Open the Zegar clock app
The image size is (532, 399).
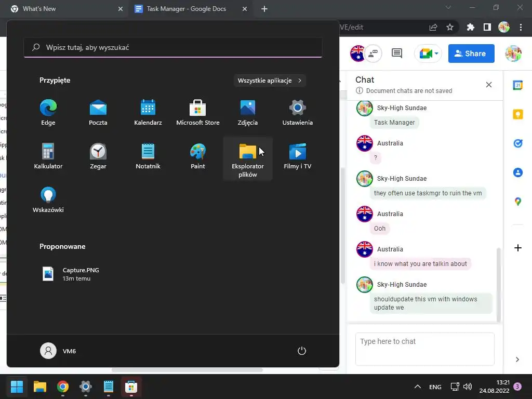(x=98, y=156)
